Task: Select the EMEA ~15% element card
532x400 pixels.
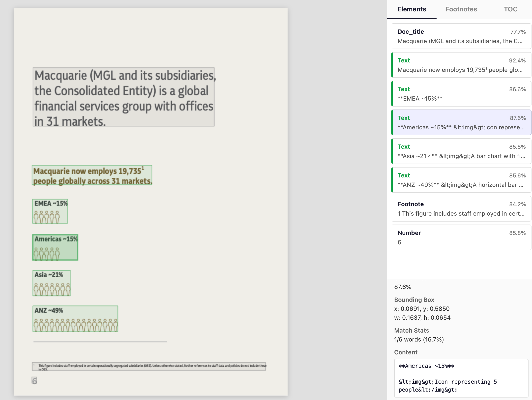Action: 461,94
